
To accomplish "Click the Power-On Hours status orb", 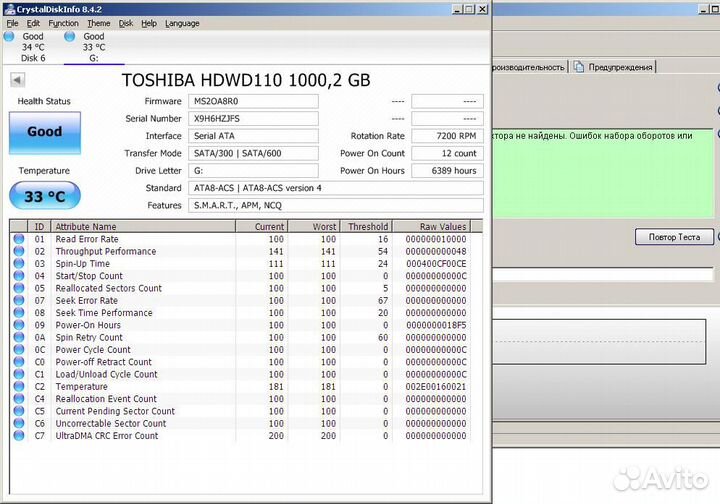I will tap(19, 325).
